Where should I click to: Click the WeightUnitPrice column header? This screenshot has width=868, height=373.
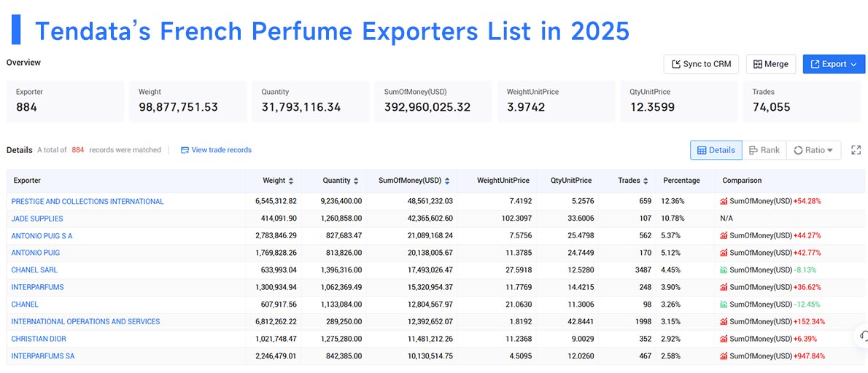point(503,181)
